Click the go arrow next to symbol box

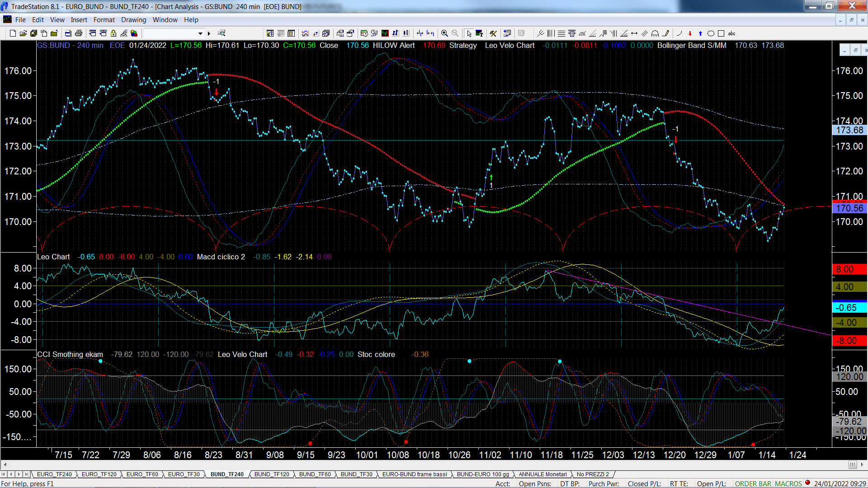pyautogui.click(x=209, y=33)
